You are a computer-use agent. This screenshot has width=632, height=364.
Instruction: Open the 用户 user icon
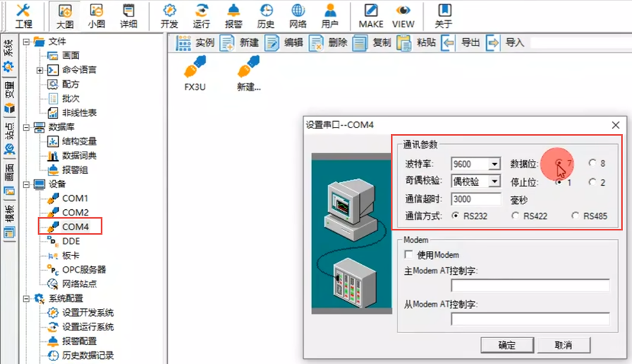330,16
